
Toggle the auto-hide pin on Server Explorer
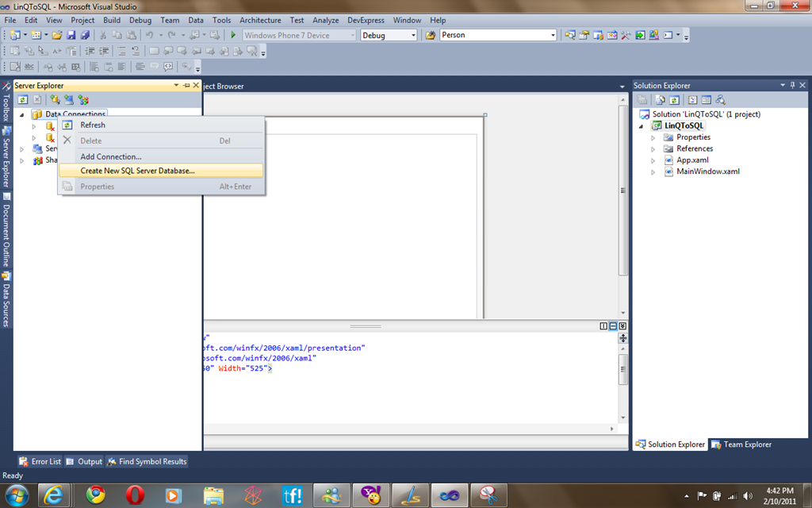(x=186, y=86)
